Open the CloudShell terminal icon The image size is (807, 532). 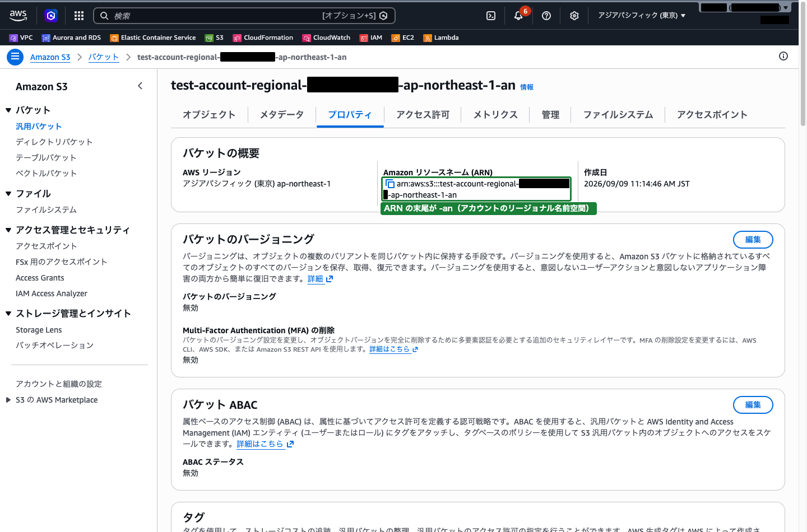491,16
